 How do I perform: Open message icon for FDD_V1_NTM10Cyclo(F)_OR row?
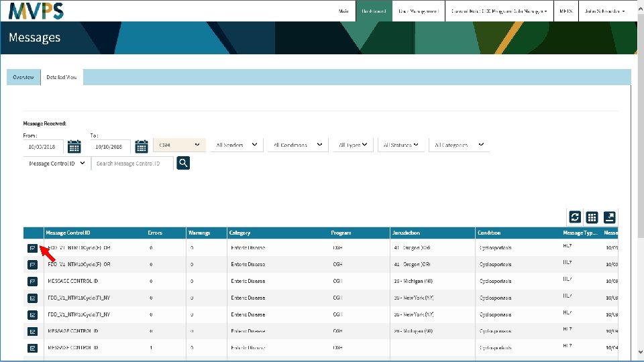[x=32, y=265]
